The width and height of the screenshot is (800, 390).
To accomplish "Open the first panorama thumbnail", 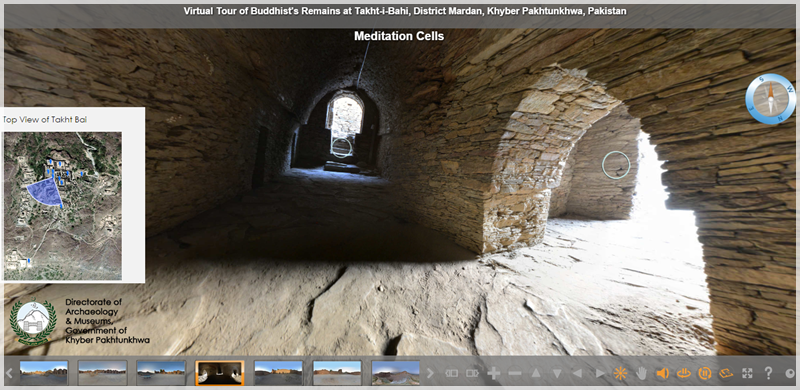I will pos(44,373).
